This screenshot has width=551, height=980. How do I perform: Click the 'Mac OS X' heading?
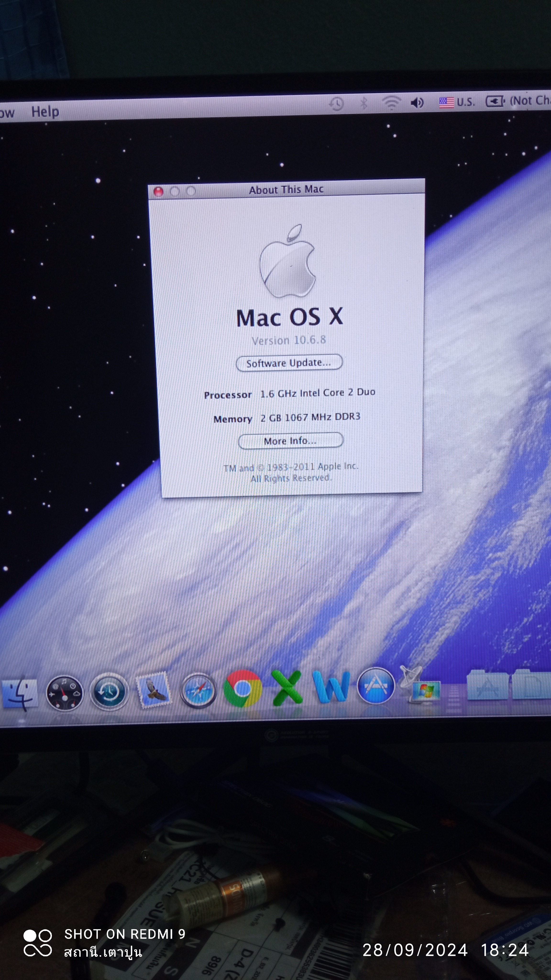pyautogui.click(x=289, y=317)
